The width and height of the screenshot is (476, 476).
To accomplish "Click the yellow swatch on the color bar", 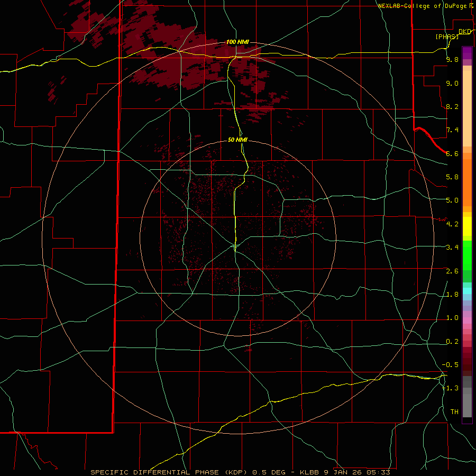I will 467,226.
